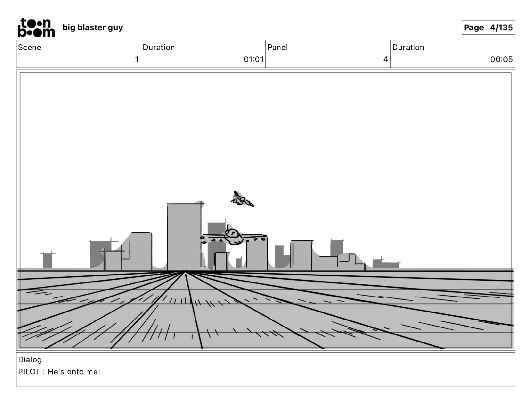The height and width of the screenshot is (411, 532).
Task: Click the storyboard panel drawing
Action: tap(265, 210)
